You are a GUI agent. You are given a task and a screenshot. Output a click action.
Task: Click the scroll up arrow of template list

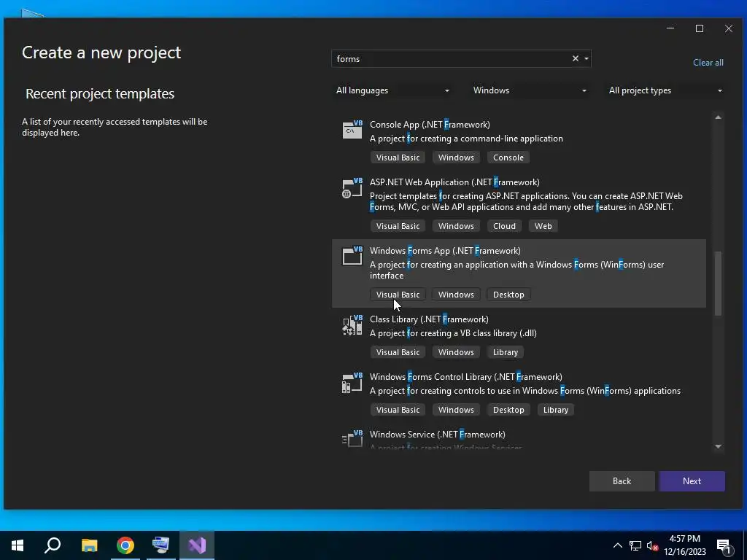click(x=718, y=117)
